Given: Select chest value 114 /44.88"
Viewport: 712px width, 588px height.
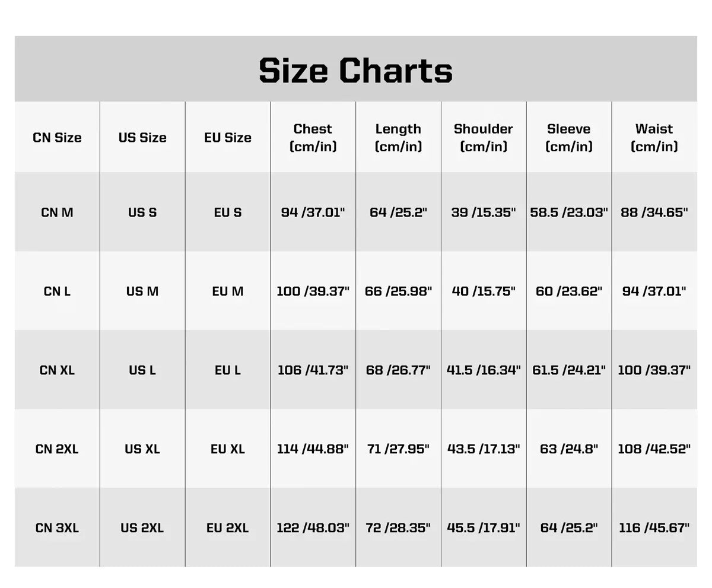Looking at the screenshot, I should point(313,449).
